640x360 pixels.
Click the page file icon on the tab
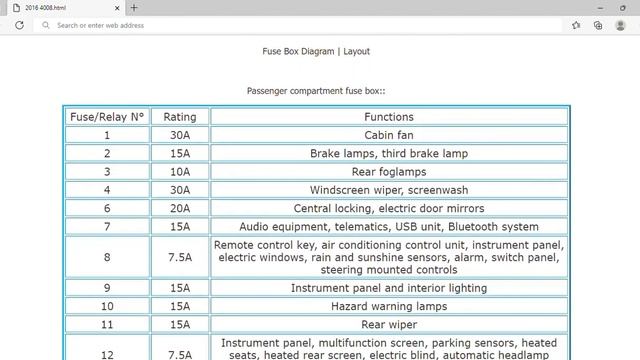[16, 8]
